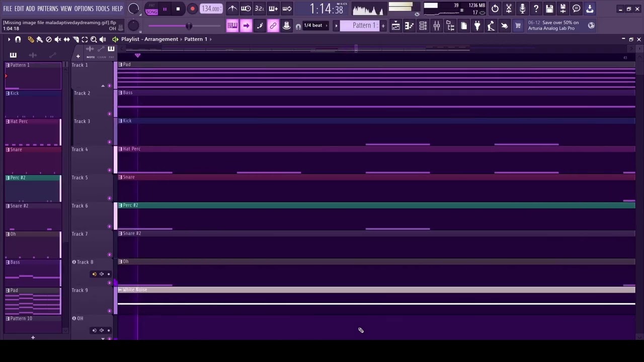Toggle typing keyboard to piano icon
This screenshot has height=362, width=644.
pos(232,26)
